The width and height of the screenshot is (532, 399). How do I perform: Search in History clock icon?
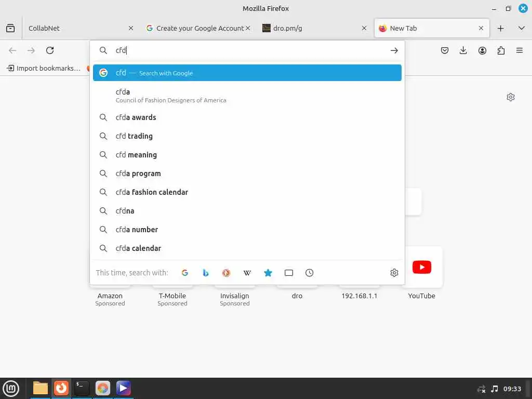click(x=310, y=273)
